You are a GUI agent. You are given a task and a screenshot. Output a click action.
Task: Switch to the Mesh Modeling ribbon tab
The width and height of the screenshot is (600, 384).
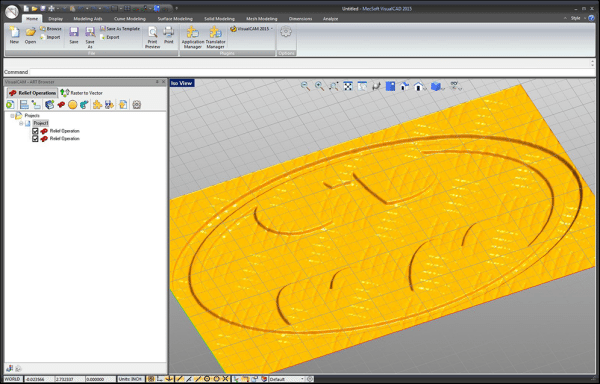tap(262, 19)
